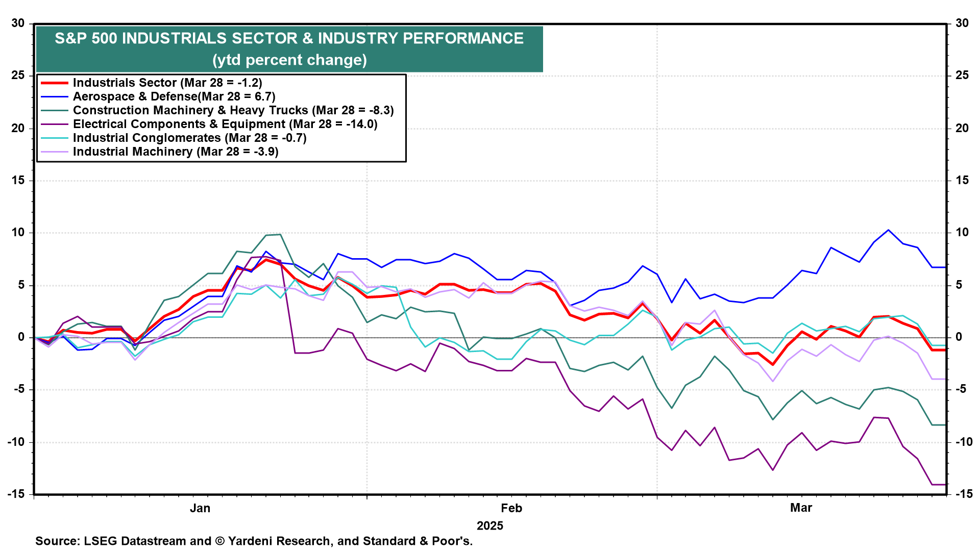
Task: Click the Mar label on x-axis
Action: pos(800,508)
